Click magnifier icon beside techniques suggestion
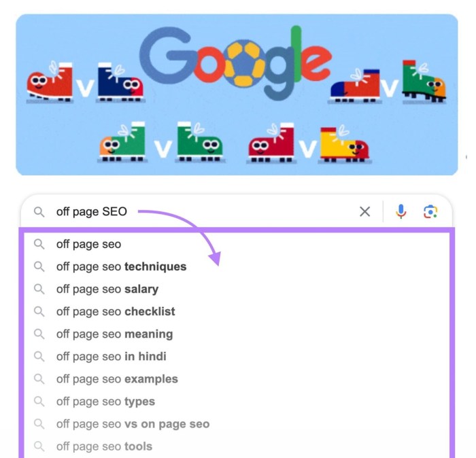 (39, 266)
